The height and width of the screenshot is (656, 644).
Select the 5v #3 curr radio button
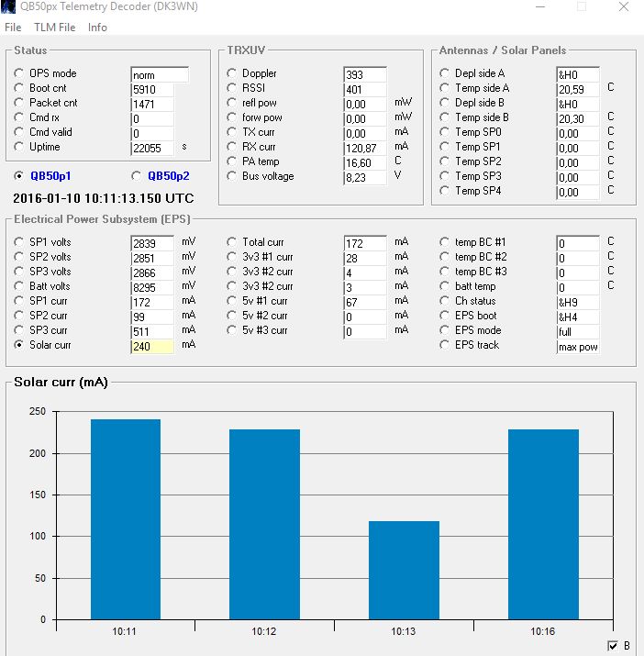(231, 329)
